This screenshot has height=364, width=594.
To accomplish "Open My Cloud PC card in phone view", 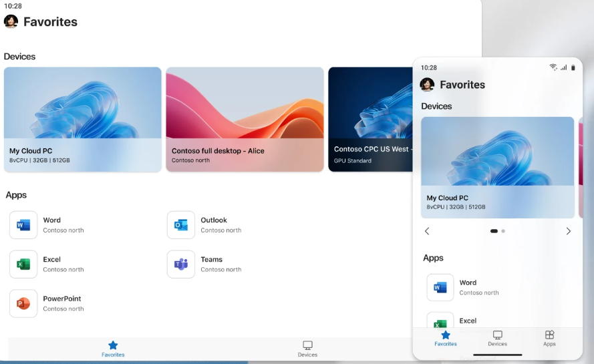I will [x=497, y=168].
